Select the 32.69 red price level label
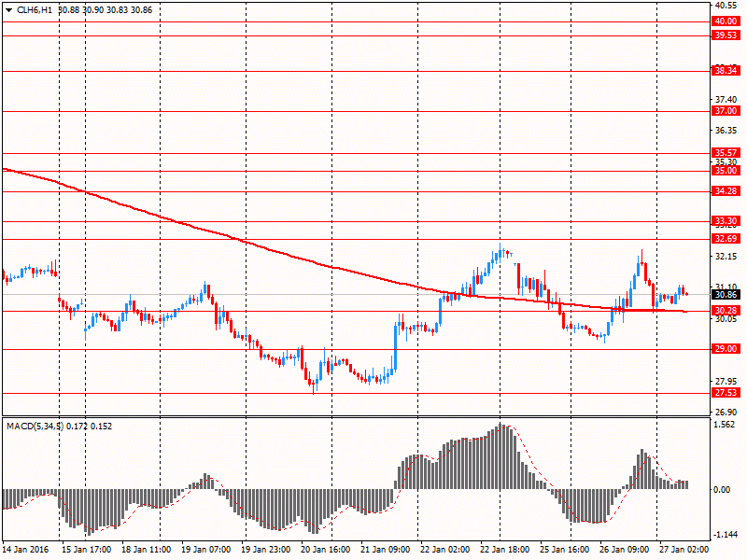The height and width of the screenshot is (560, 747). point(726,239)
